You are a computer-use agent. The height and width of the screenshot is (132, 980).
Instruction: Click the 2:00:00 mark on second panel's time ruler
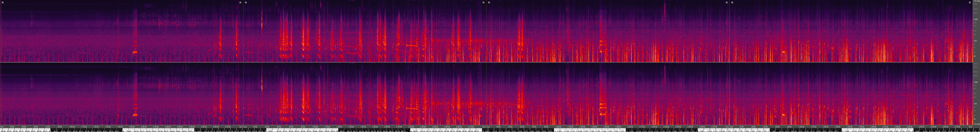point(387,127)
